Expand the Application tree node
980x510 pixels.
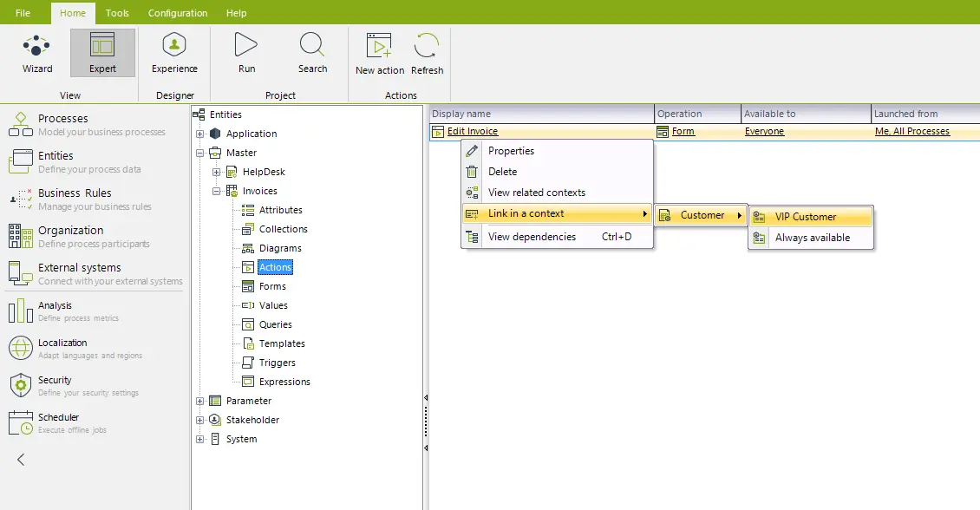pos(200,134)
